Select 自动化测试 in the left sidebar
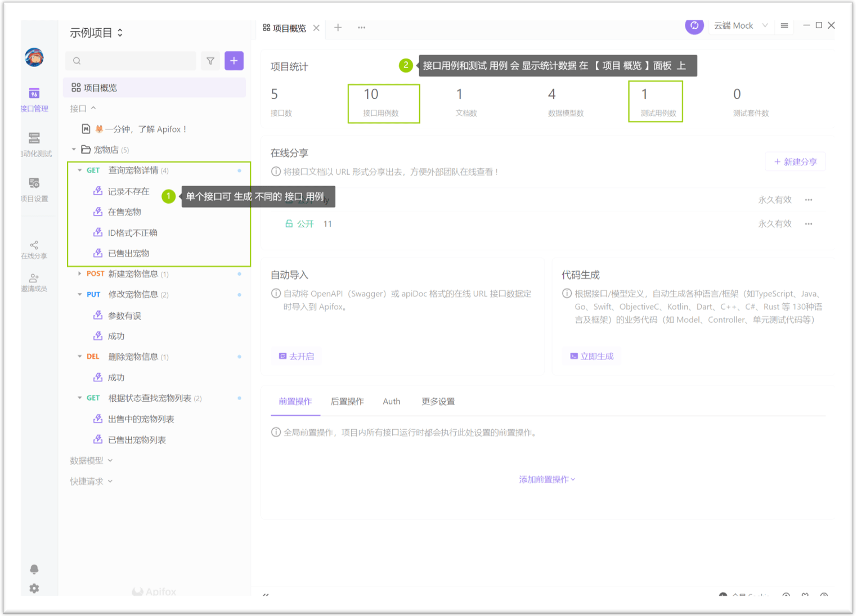The height and width of the screenshot is (616, 857). [34, 143]
